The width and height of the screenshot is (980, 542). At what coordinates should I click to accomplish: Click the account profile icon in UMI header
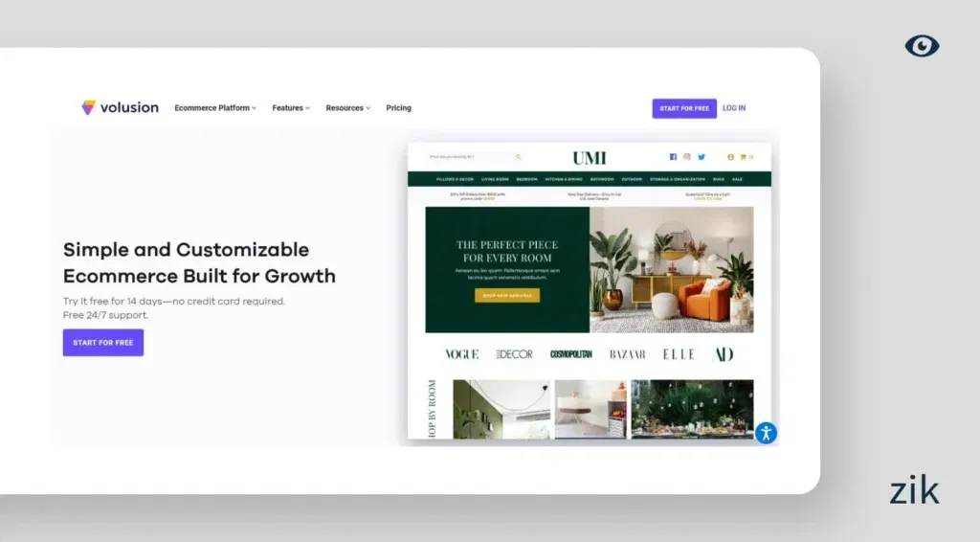click(730, 157)
